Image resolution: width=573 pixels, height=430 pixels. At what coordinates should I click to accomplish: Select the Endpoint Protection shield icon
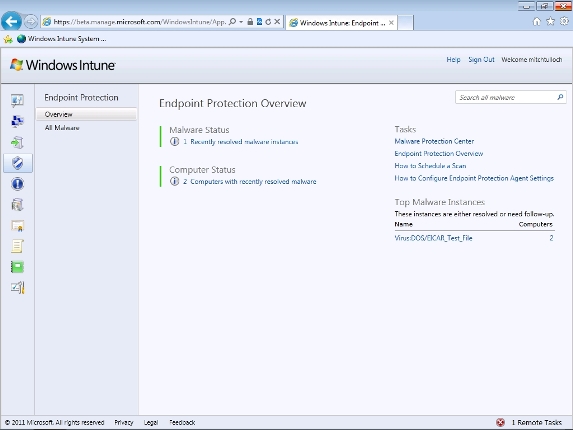pos(18,163)
